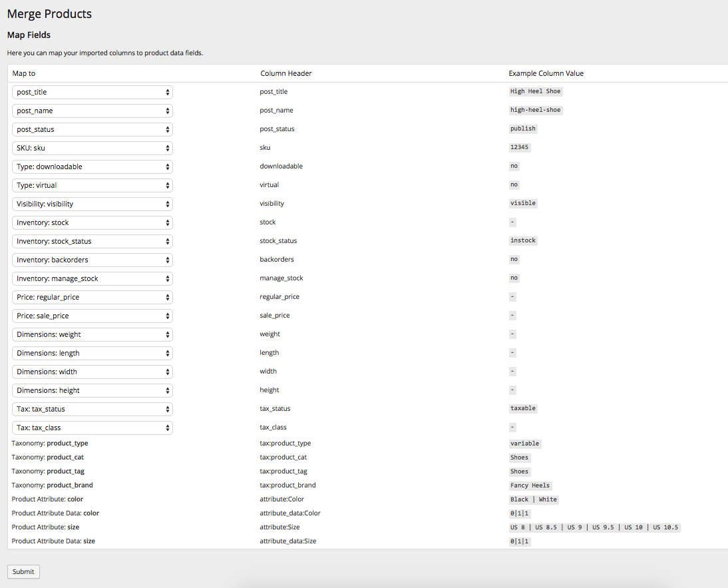Open the Tax: tax_class dropdown
Screen dimensions: 728x588
(x=92, y=427)
